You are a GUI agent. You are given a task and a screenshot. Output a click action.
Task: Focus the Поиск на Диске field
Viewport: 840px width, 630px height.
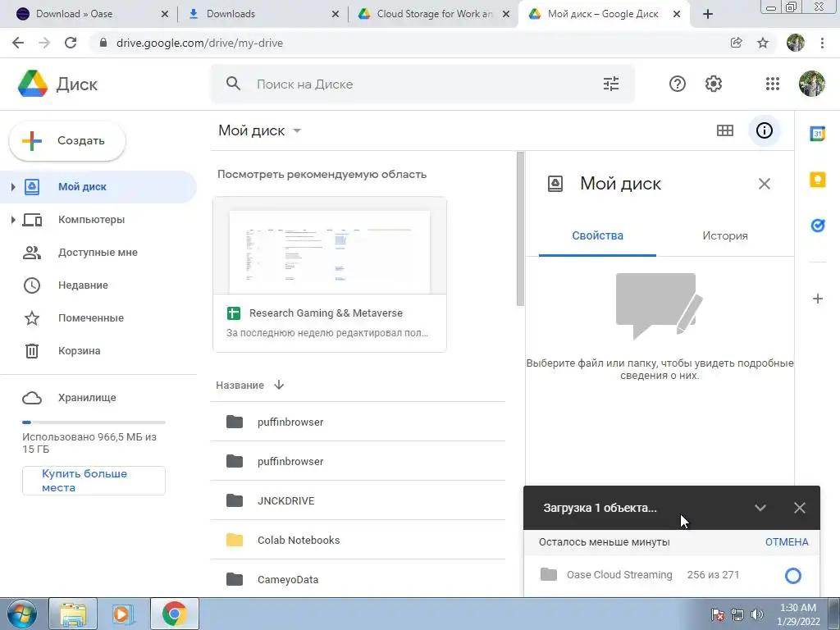423,84
